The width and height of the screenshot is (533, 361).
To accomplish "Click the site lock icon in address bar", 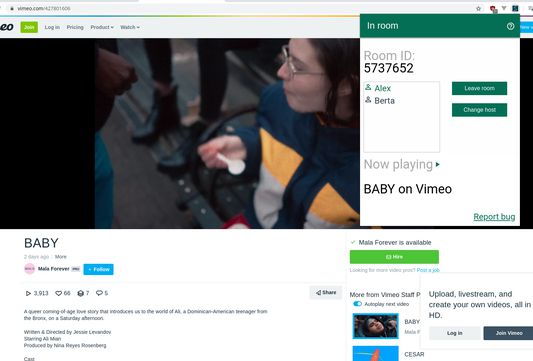I will (x=12, y=8).
